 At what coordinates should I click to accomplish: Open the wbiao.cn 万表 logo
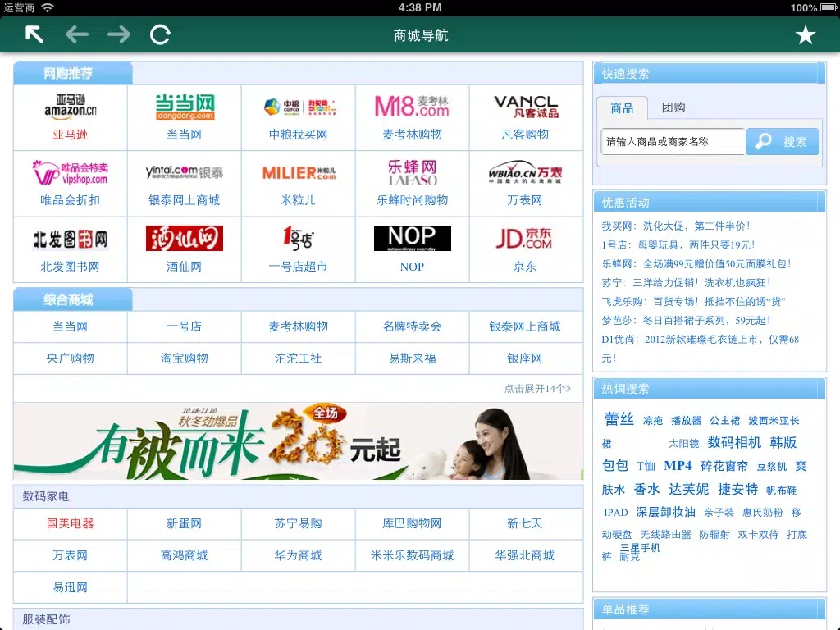coord(525,172)
